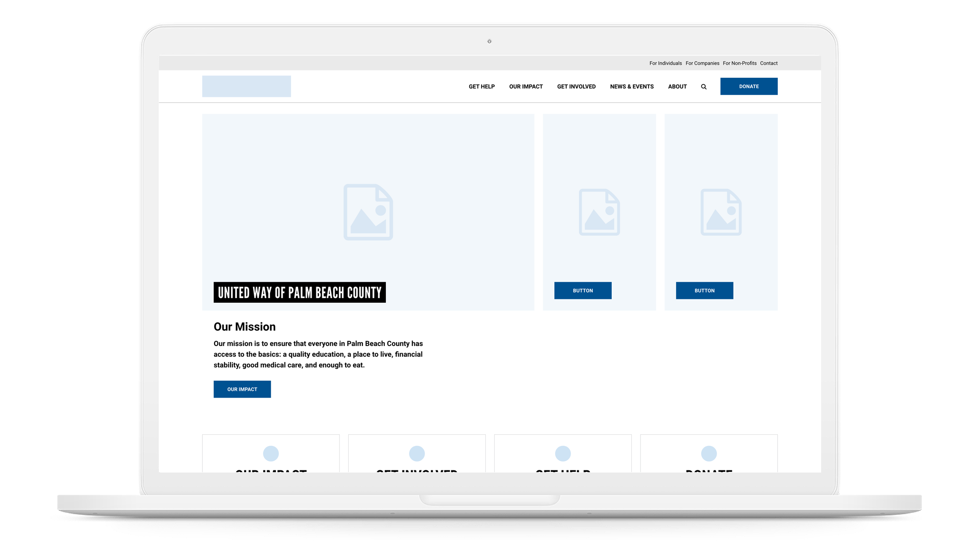980x551 pixels.
Task: Click the Our Impact button under mission
Action: pos(242,389)
